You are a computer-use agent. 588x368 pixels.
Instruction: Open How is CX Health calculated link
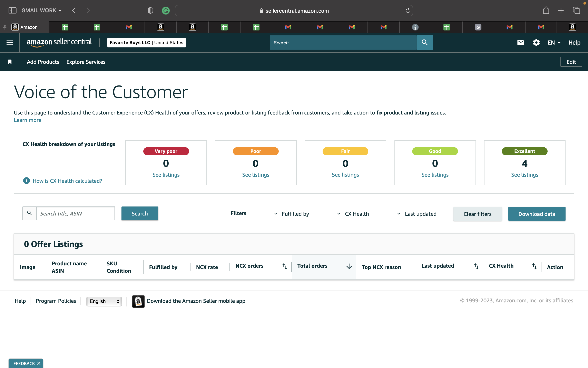(x=67, y=181)
